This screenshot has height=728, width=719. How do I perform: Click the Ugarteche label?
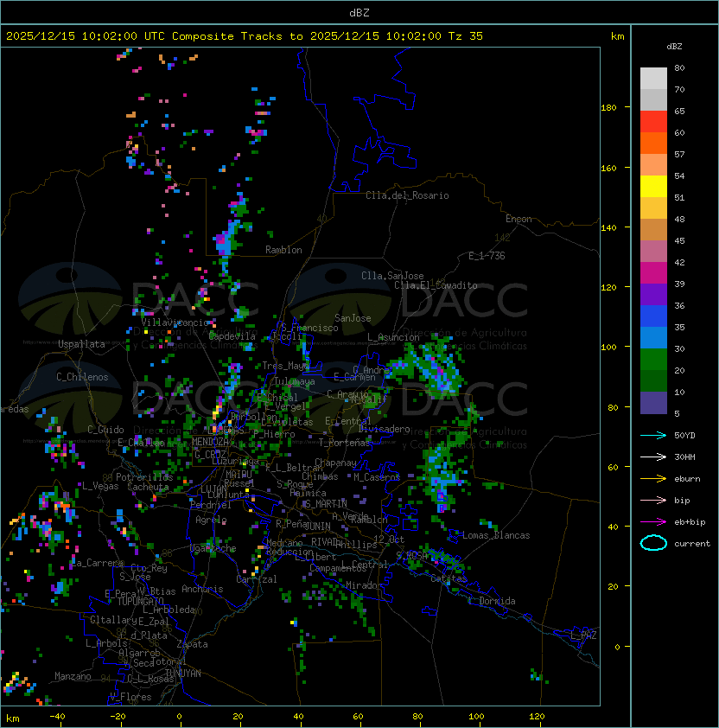click(x=213, y=549)
